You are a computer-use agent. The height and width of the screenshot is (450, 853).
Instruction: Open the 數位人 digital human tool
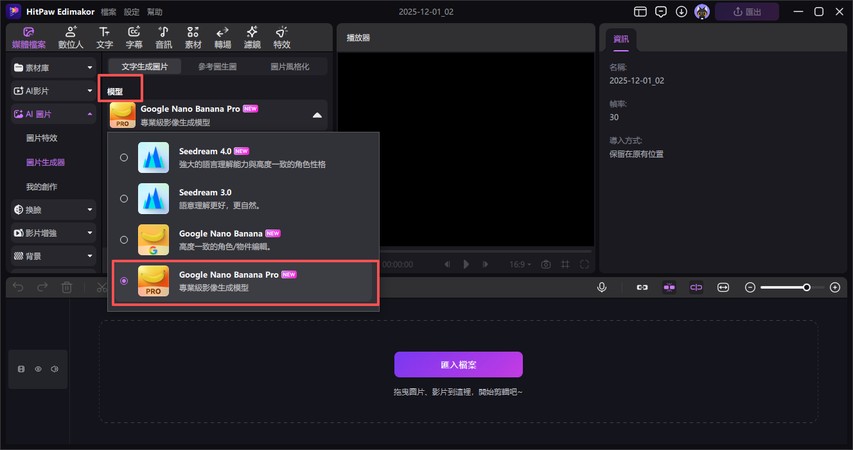click(x=71, y=37)
